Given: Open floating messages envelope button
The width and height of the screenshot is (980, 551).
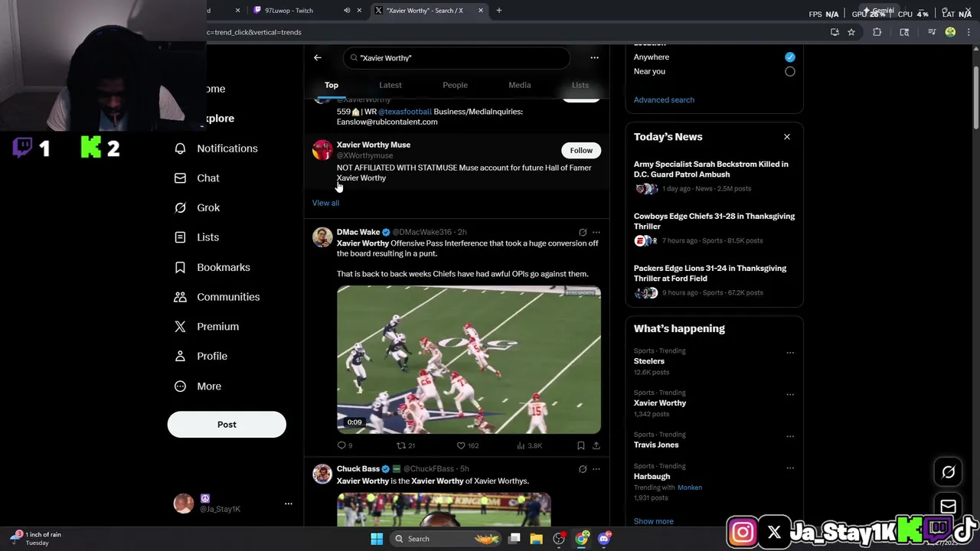Looking at the screenshot, I should tap(948, 506).
